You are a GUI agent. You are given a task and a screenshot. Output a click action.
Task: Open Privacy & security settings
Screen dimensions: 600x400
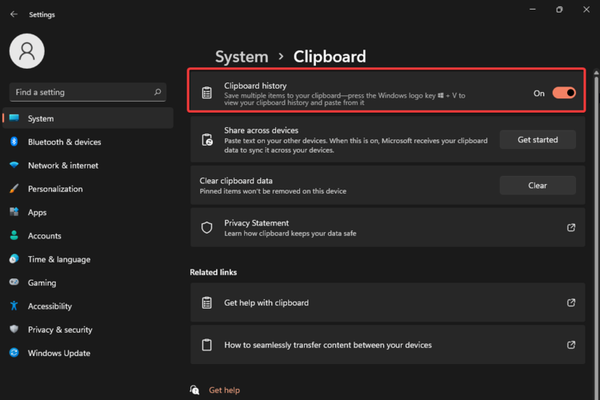(60, 329)
